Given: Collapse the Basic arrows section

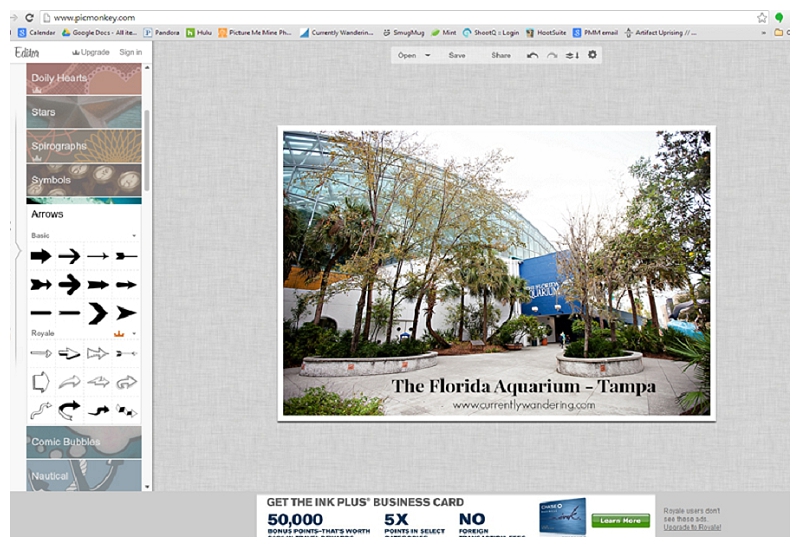Looking at the screenshot, I should pyautogui.click(x=134, y=236).
